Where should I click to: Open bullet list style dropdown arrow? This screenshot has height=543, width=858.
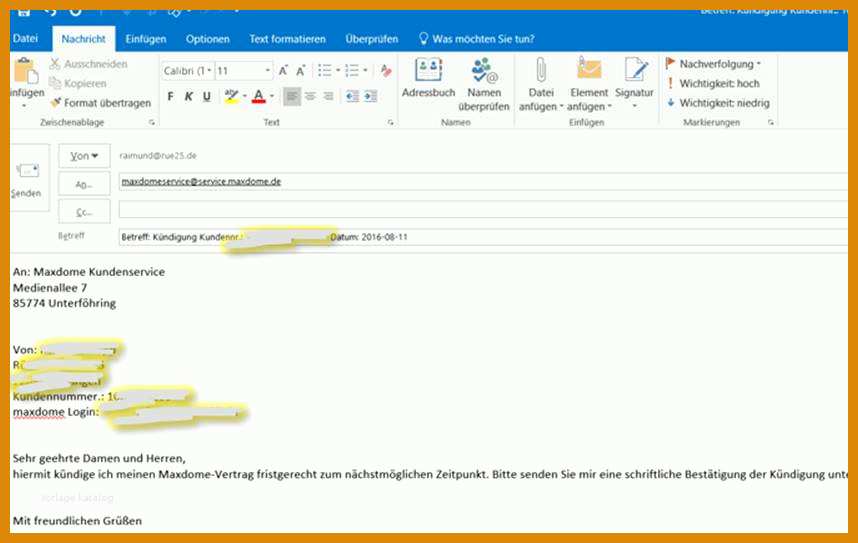338,71
